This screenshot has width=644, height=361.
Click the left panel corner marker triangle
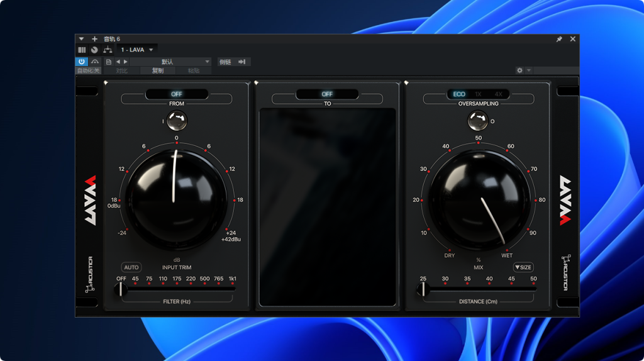coord(106,83)
